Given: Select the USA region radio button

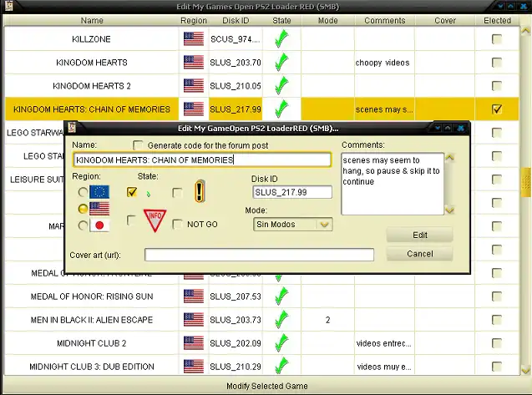Looking at the screenshot, I should click(83, 209).
